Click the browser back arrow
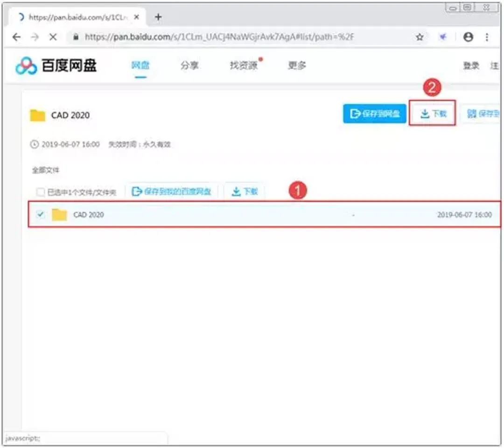 (16, 37)
